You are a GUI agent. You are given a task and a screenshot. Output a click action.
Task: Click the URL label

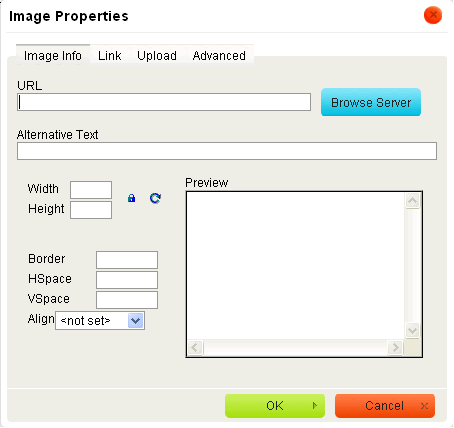tap(30, 86)
